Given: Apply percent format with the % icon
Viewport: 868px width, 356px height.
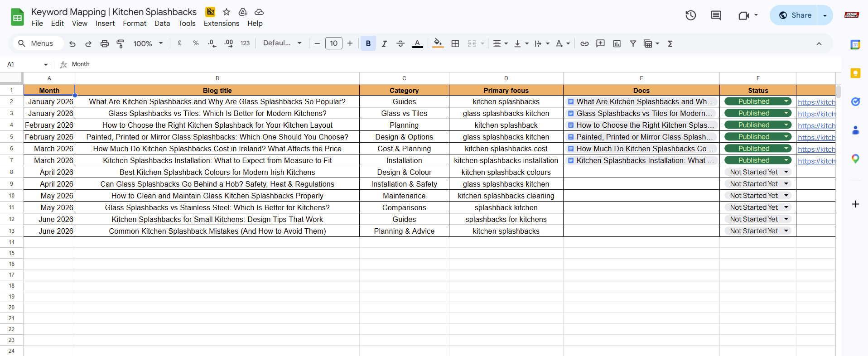Looking at the screenshot, I should pos(196,43).
